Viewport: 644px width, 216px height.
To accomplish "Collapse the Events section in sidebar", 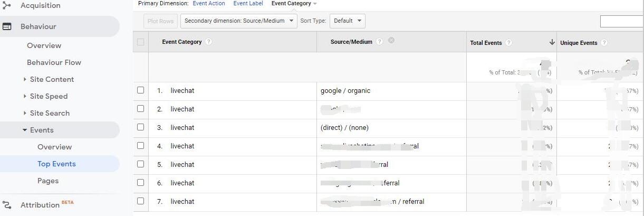I will (x=25, y=130).
